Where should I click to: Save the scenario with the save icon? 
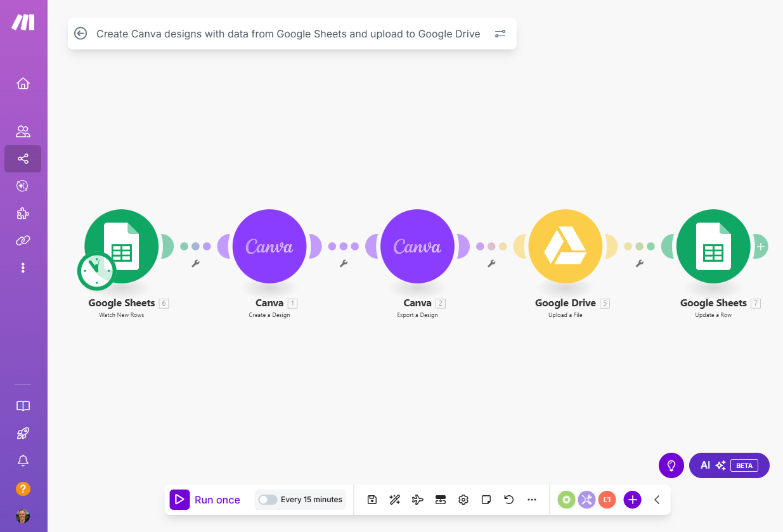point(372,500)
